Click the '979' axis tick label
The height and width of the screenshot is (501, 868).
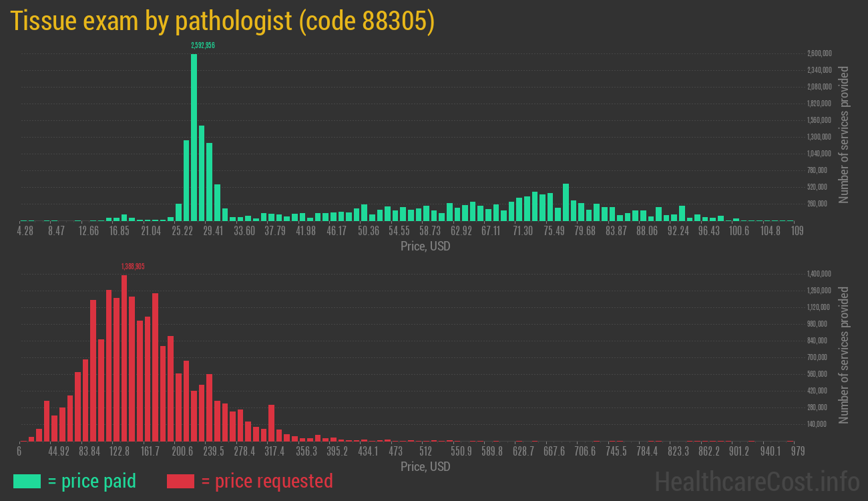coord(797,452)
